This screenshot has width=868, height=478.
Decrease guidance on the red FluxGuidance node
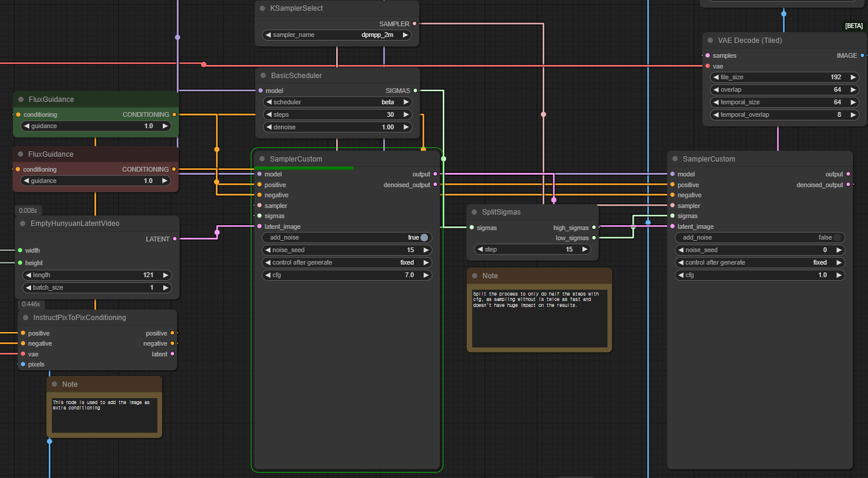[27, 181]
